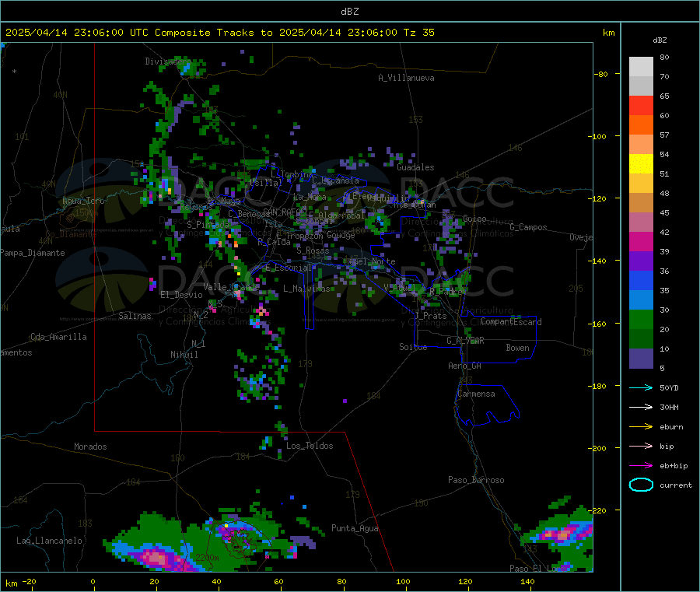
Task: Click the Nihuil place label
Action: [184, 355]
